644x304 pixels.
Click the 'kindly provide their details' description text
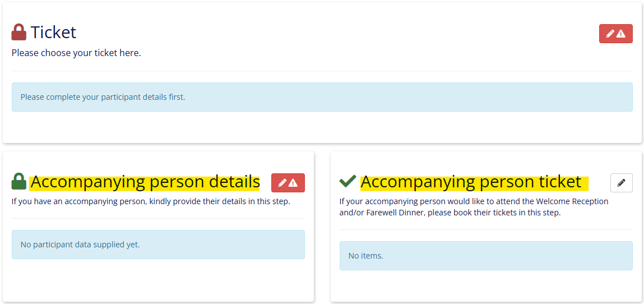(x=151, y=202)
